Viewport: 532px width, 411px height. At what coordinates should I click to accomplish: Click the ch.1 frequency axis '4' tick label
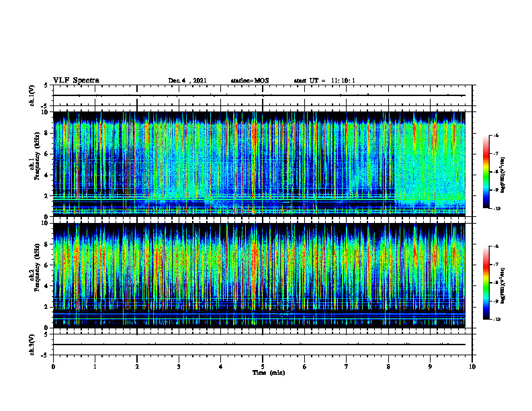pyautogui.click(x=46, y=175)
